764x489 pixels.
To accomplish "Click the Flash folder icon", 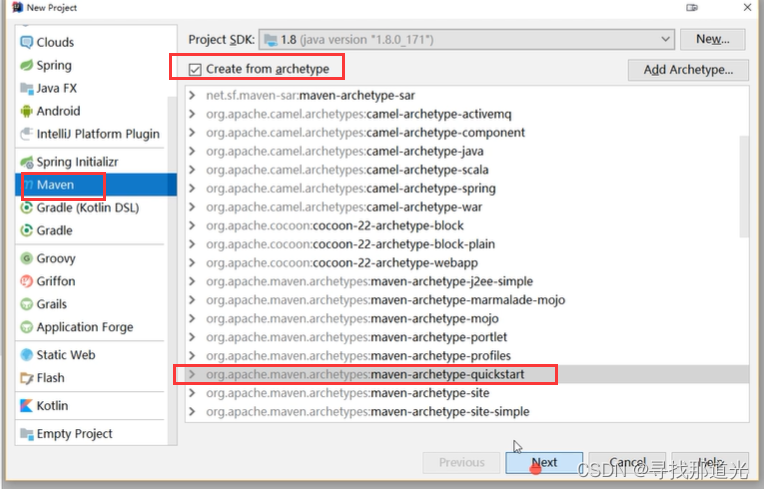I will click(x=26, y=378).
